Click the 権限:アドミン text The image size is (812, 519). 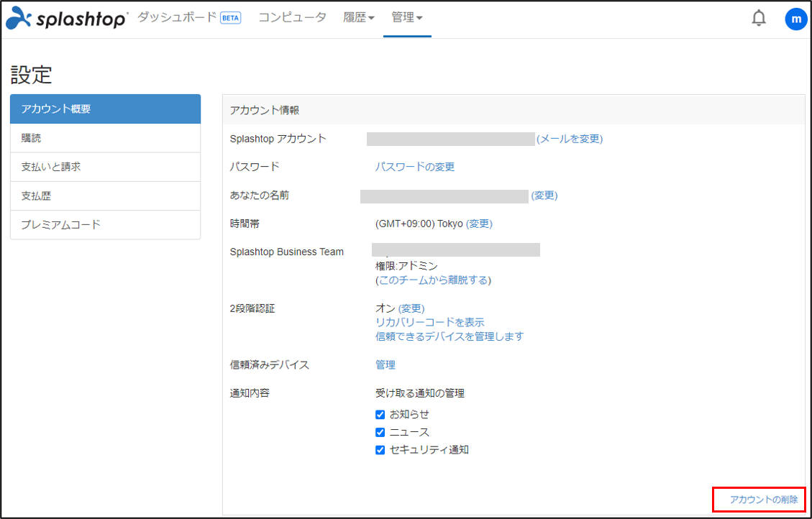click(406, 266)
